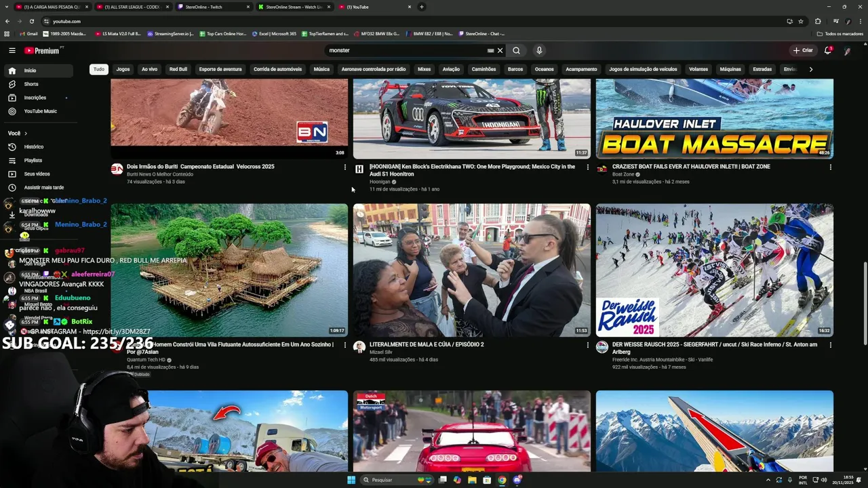Open the YouTube hamburger menu

tap(12, 50)
